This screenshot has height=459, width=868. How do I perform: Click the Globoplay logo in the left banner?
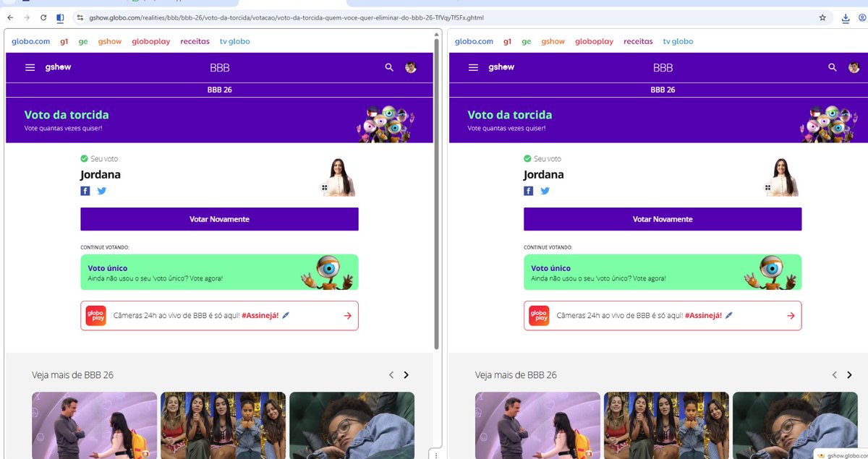(x=95, y=315)
